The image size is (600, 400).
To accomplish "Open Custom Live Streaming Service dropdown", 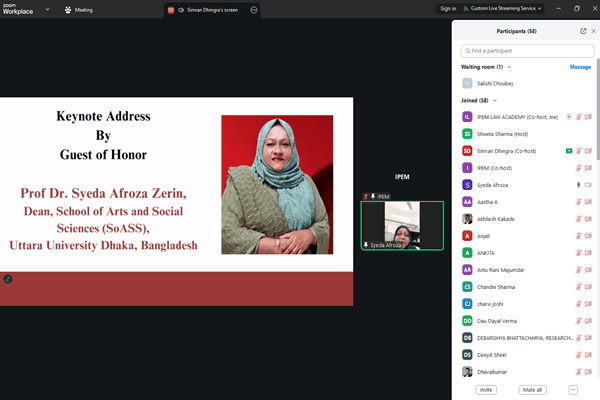I will [502, 8].
